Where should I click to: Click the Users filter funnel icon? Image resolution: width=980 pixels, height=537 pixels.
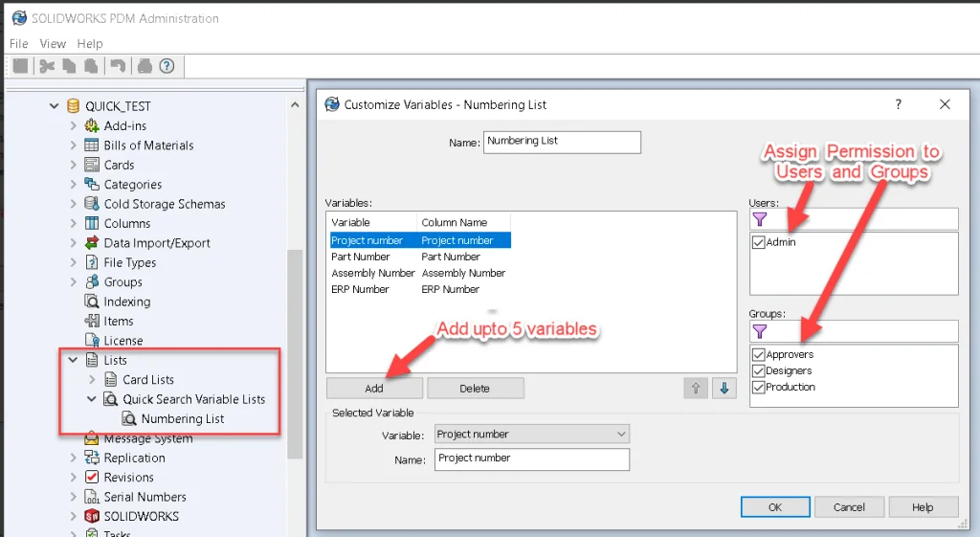point(759,219)
